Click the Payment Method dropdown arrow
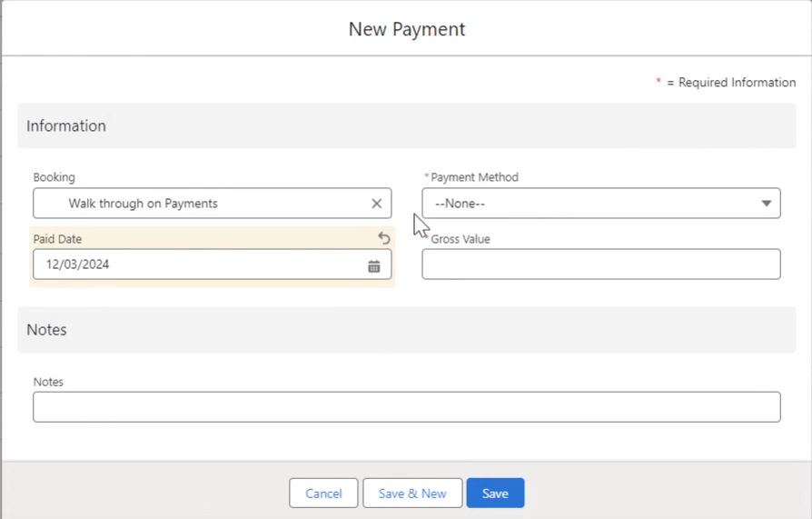812x519 pixels. pyautogui.click(x=767, y=204)
